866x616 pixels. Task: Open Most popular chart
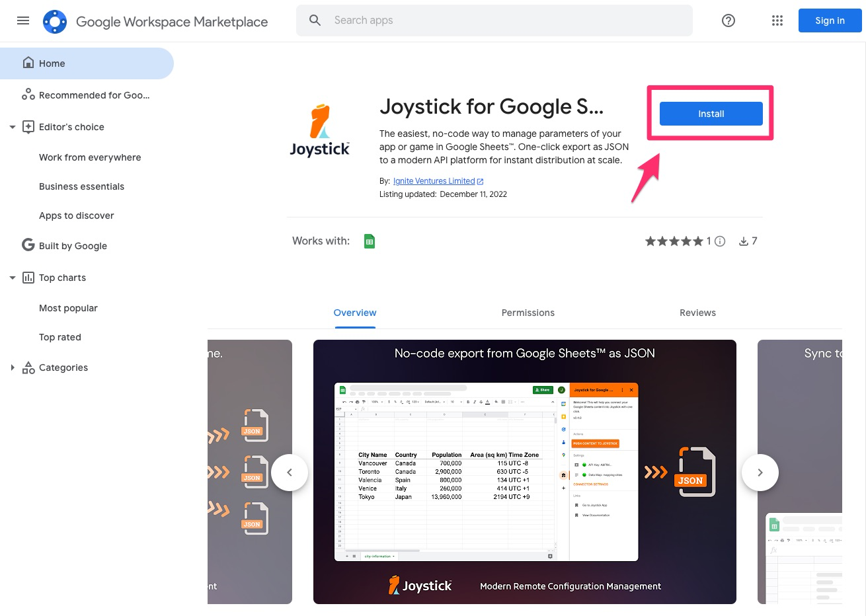click(68, 308)
